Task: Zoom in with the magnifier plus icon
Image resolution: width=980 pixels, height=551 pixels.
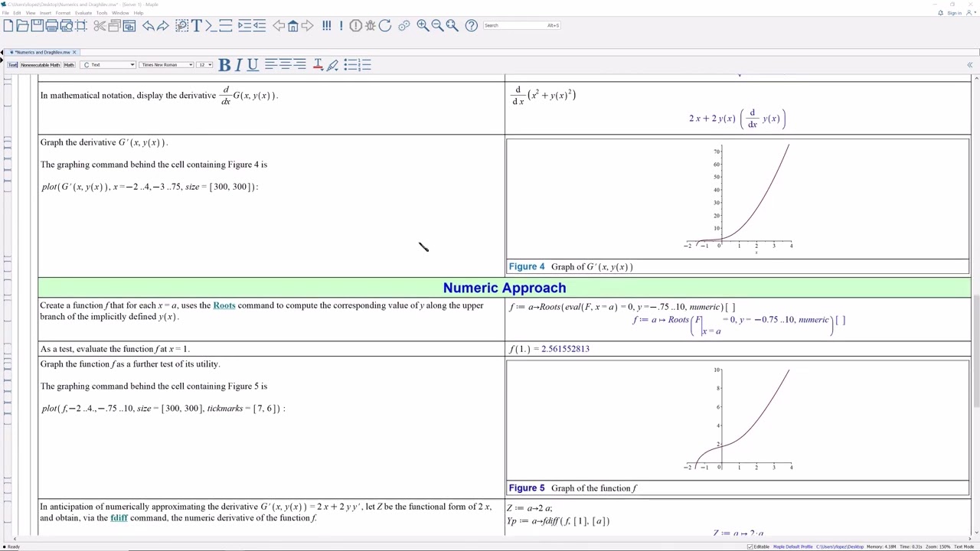Action: [x=423, y=26]
